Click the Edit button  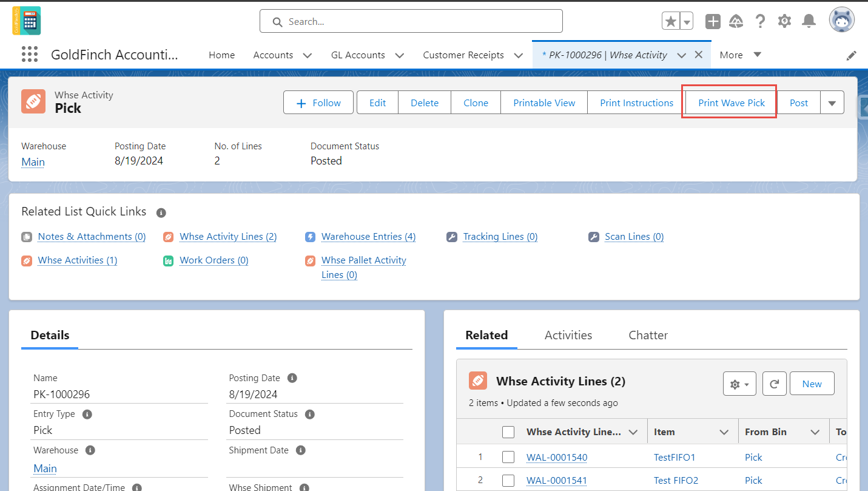(377, 103)
